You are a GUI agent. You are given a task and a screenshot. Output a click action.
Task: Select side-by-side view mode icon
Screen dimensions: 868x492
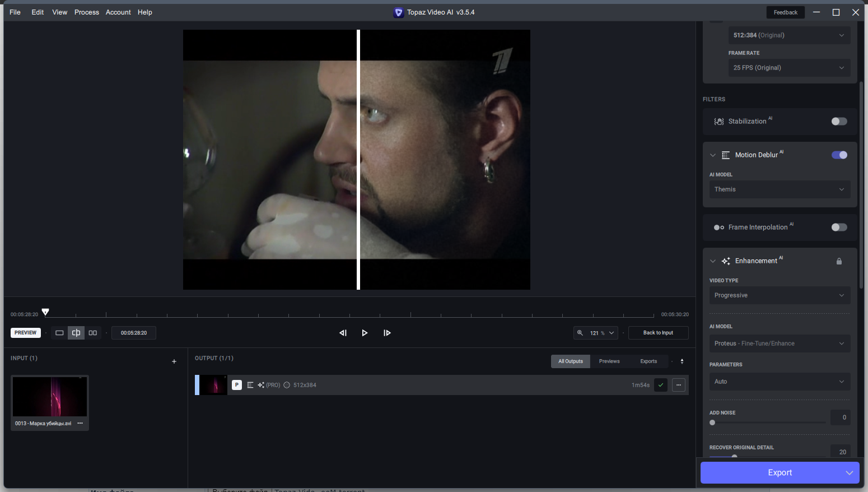click(93, 333)
